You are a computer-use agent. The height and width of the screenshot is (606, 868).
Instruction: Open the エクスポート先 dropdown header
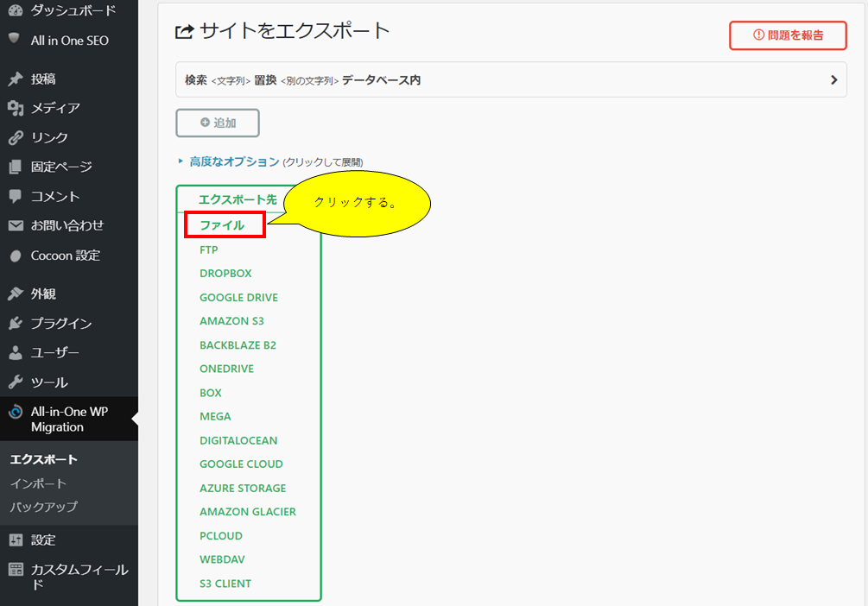238,199
